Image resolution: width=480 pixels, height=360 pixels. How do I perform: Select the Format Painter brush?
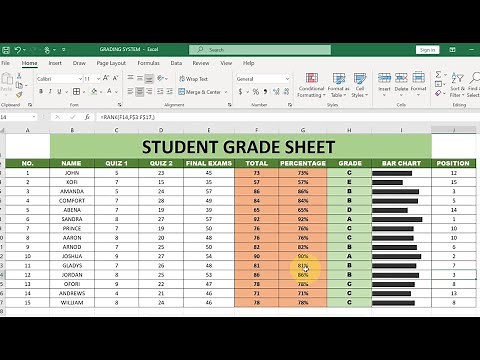click(19, 95)
